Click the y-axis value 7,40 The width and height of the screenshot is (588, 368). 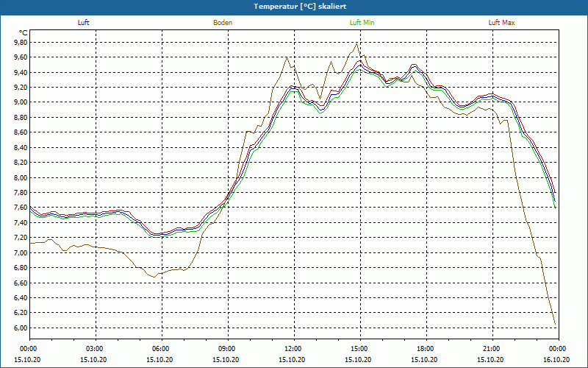pyautogui.click(x=21, y=223)
